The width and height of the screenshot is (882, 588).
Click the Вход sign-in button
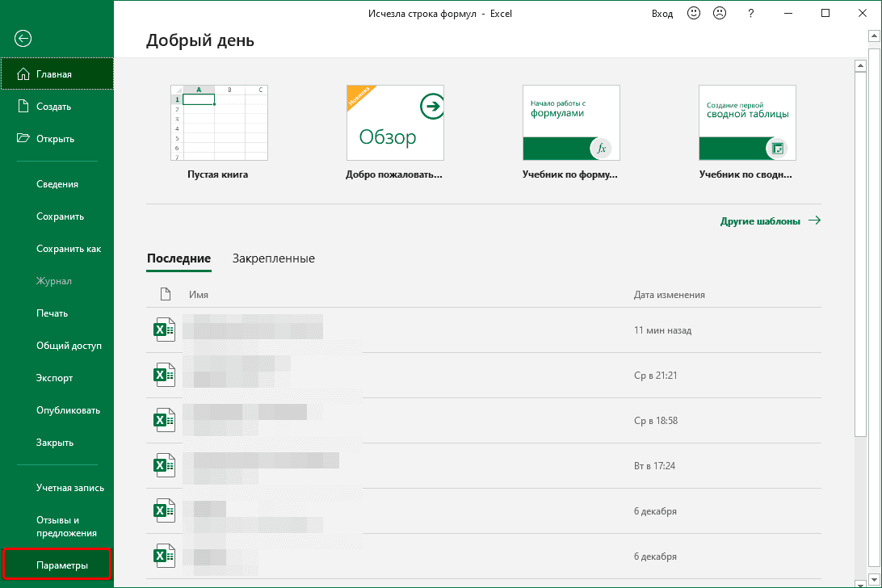point(662,13)
